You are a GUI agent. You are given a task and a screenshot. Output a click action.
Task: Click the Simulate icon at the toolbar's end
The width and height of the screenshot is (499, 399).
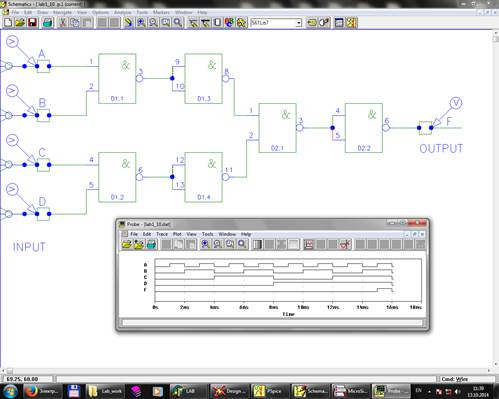coord(351,23)
